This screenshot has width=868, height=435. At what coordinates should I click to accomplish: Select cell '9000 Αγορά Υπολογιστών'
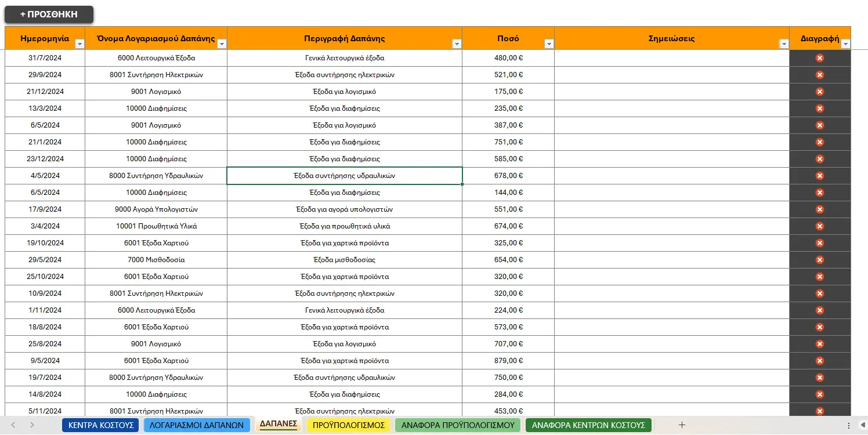pos(156,209)
